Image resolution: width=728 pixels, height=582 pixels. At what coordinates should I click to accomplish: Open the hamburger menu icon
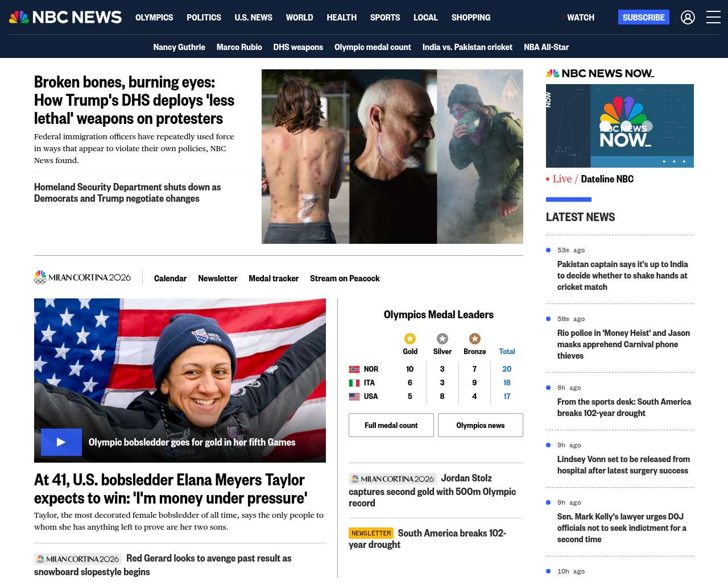713,18
